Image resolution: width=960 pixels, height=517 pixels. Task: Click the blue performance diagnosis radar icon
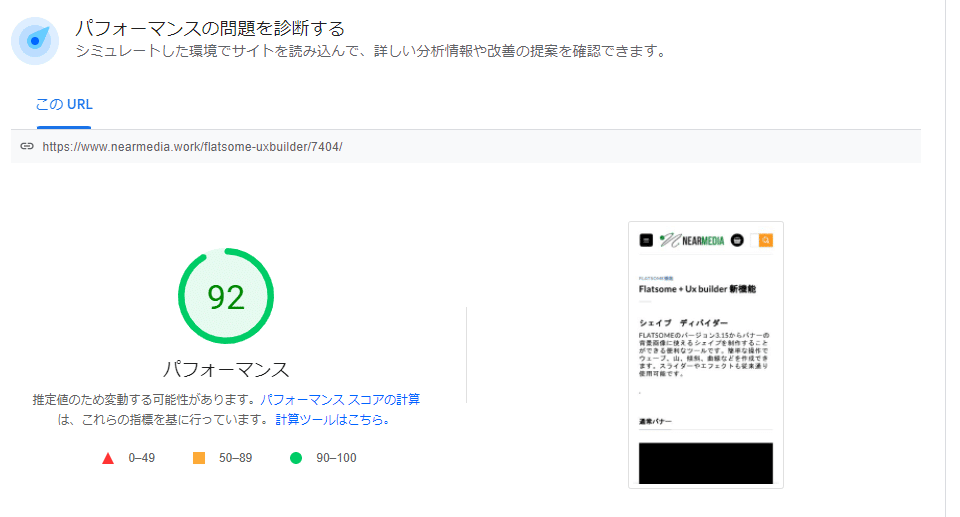tap(35, 41)
